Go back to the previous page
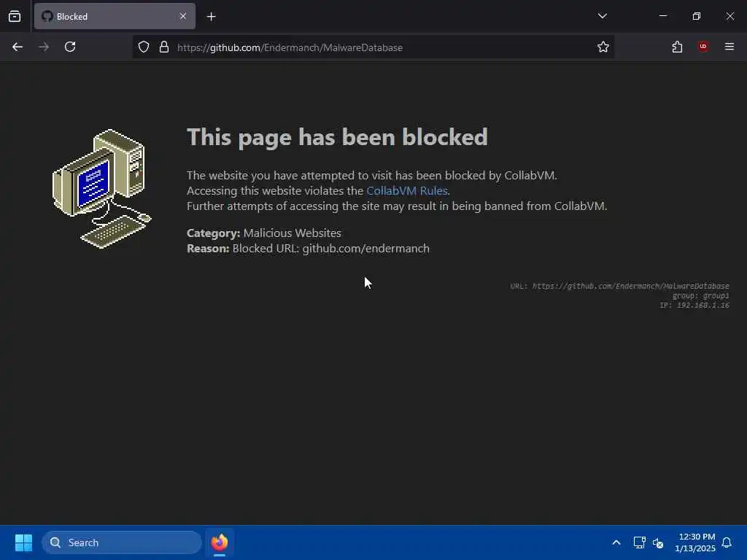747x560 pixels. (x=18, y=47)
